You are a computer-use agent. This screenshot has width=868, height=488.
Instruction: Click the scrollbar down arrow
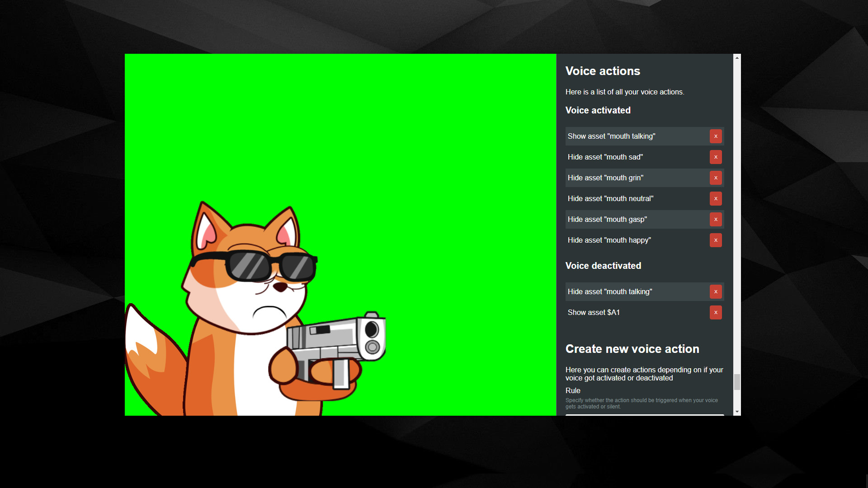pos(737,412)
